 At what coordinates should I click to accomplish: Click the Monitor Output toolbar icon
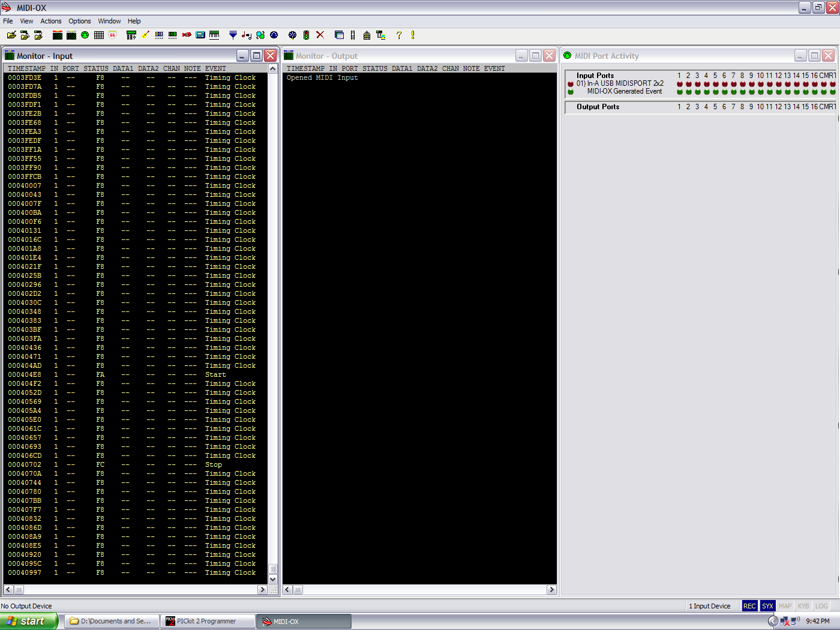click(71, 35)
